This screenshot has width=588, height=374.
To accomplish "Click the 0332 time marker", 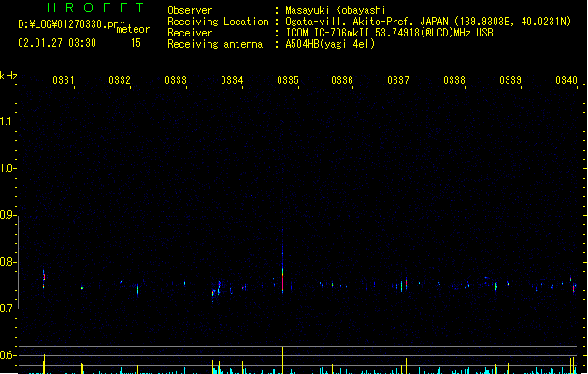I will [x=120, y=80].
